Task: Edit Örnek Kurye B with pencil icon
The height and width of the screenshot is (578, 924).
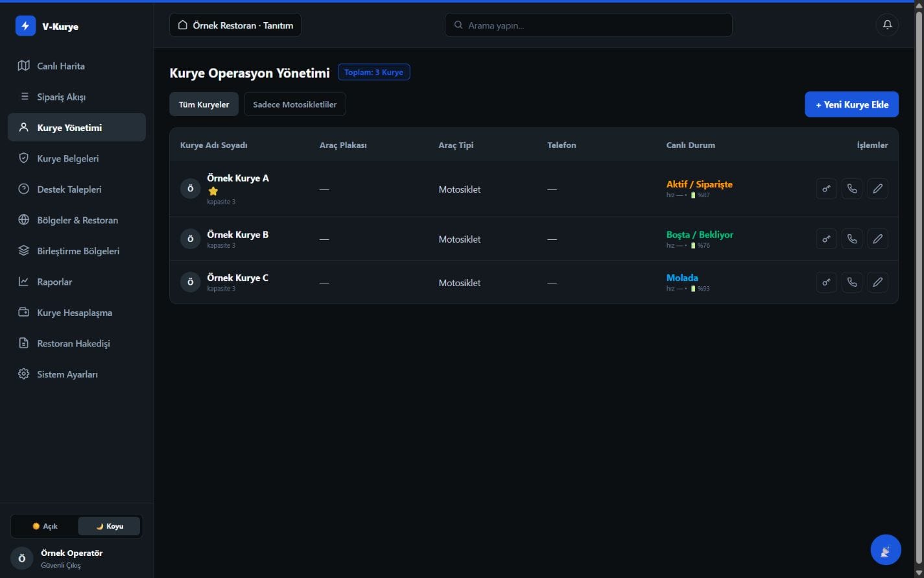Action: click(877, 239)
